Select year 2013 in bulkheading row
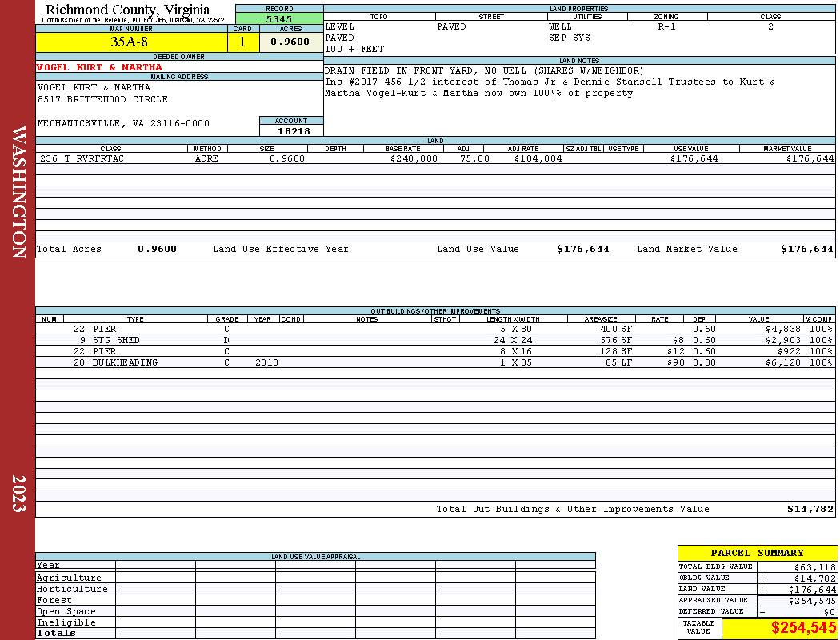Viewport: 840px width, 640px height. click(x=266, y=362)
